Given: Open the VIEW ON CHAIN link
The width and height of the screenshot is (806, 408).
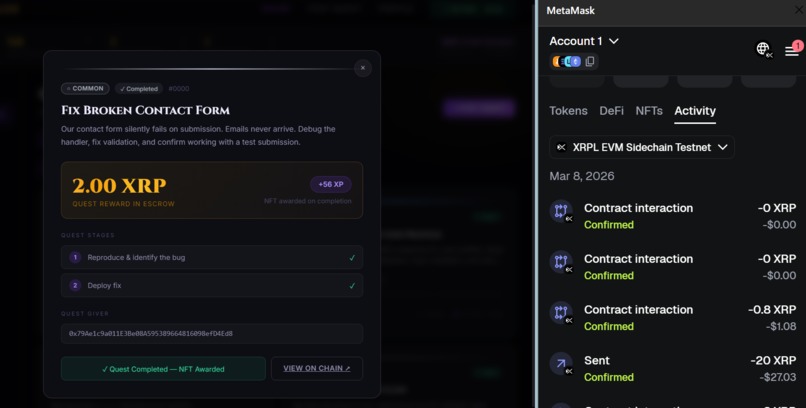Looking at the screenshot, I should point(317,368).
